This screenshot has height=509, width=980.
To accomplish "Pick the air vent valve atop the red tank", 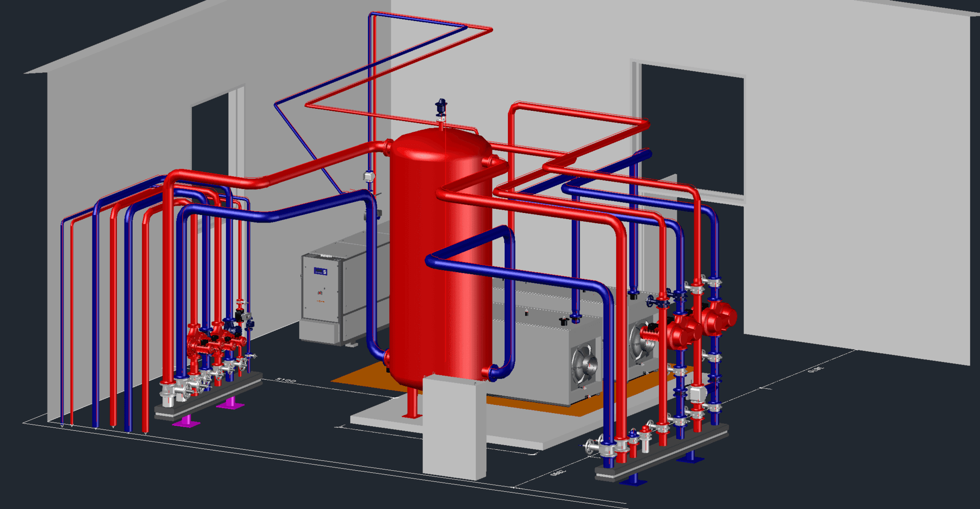I will [x=441, y=109].
